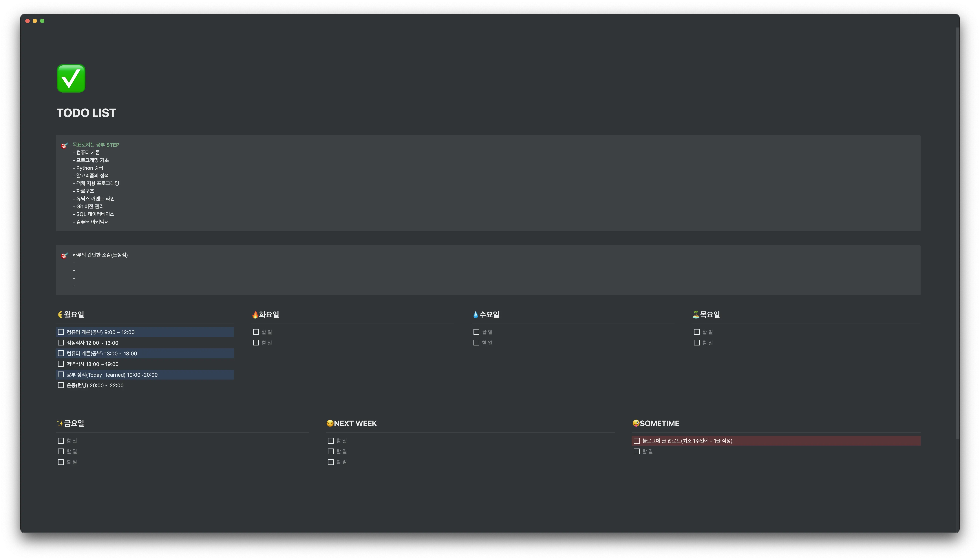Click the Python 중급 line in the study steps
The image size is (980, 560).
(x=90, y=168)
